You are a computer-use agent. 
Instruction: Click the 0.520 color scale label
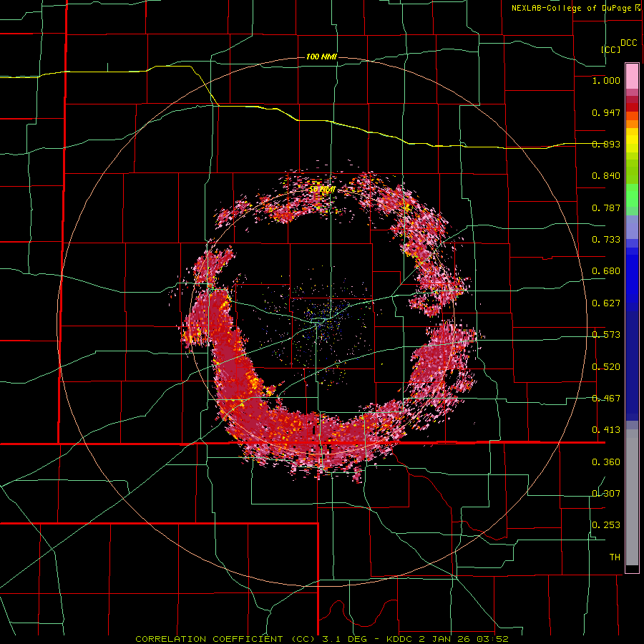(606, 367)
